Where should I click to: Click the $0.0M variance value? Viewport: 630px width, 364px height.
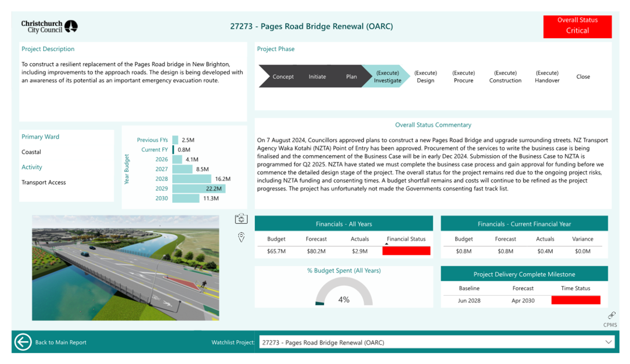[583, 251]
